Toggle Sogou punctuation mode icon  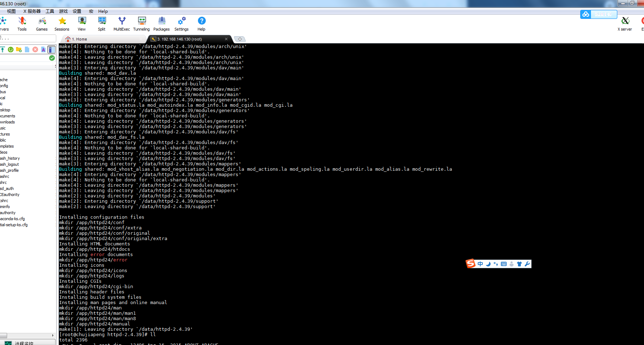click(496, 264)
